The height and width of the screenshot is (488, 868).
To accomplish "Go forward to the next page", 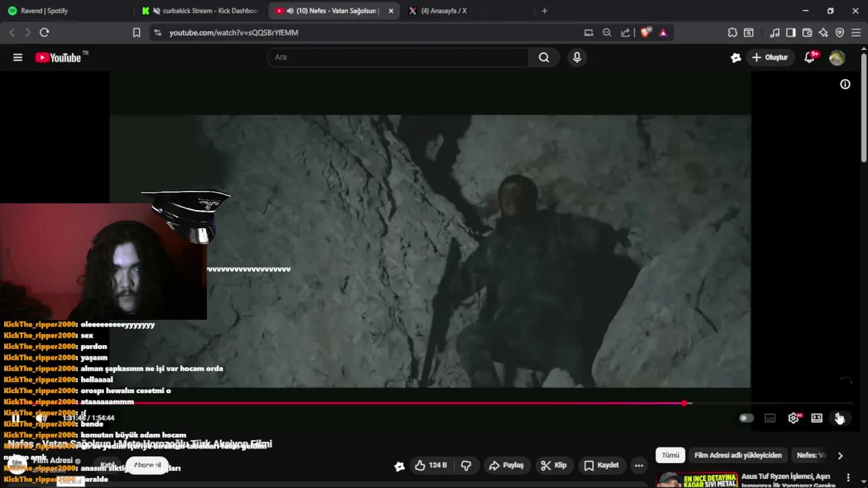I will point(28,33).
